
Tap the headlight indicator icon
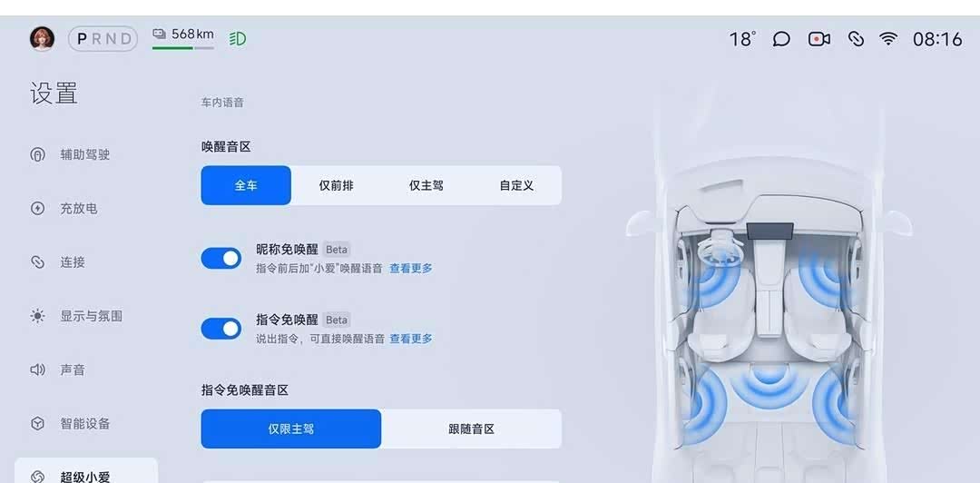(238, 39)
